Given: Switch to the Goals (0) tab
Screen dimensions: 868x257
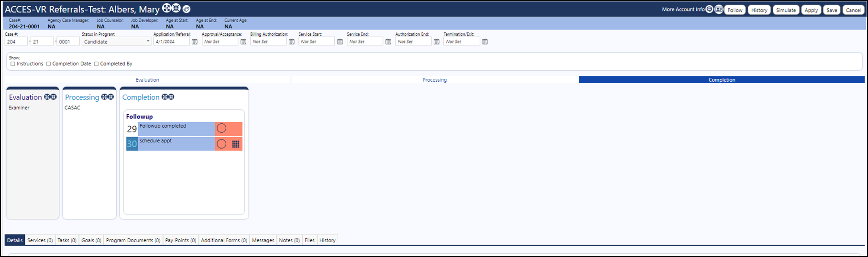Looking at the screenshot, I should click(91, 240).
